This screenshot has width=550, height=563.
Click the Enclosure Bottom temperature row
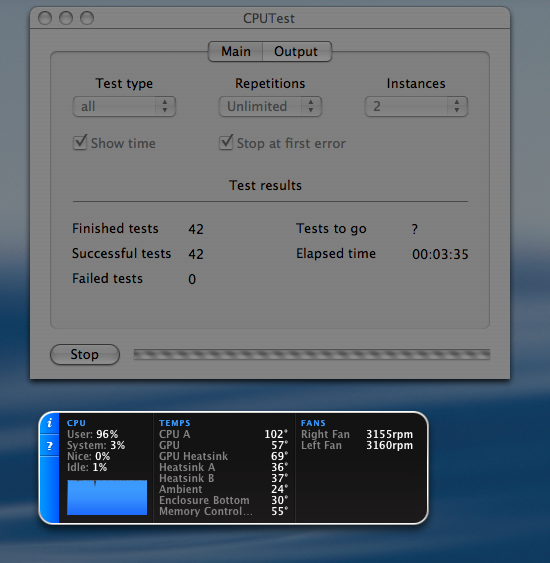(223, 500)
